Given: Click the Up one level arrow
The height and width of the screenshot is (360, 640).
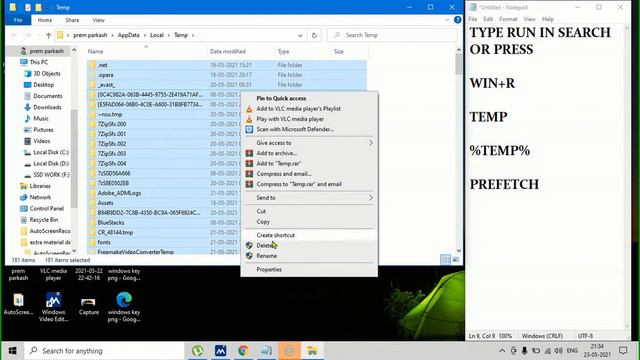Looking at the screenshot, I should point(48,36).
